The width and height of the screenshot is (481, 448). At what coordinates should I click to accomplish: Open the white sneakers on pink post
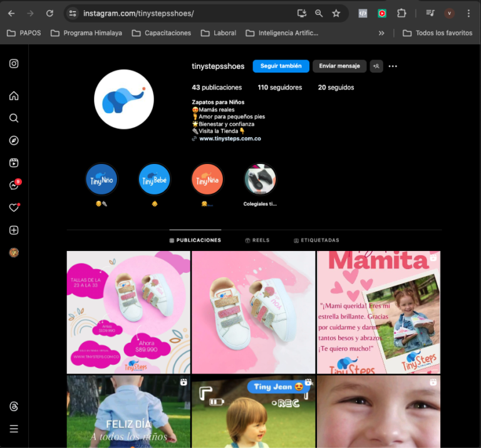pyautogui.click(x=254, y=312)
